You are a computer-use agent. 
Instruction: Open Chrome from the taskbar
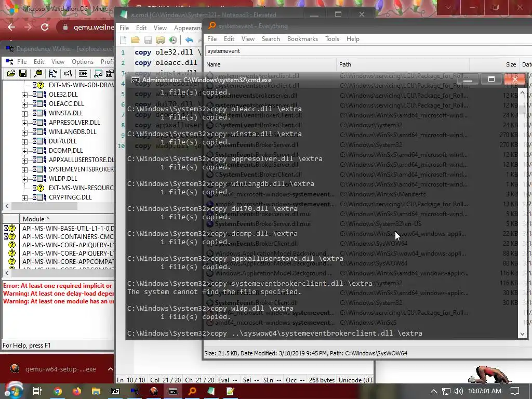[x=58, y=391]
